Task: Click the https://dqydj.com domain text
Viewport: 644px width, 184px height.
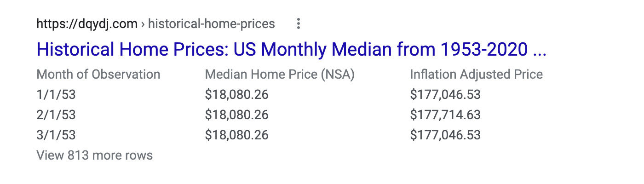Action: [87, 24]
